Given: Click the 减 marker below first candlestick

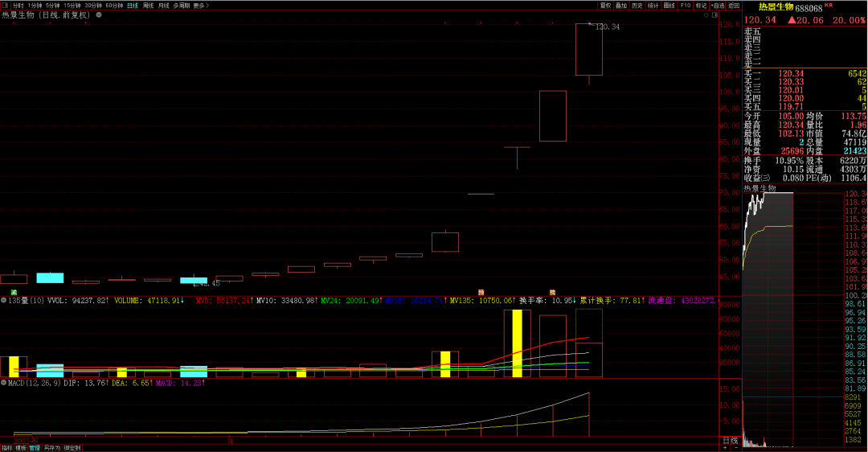Looking at the screenshot, I should pos(14,292).
